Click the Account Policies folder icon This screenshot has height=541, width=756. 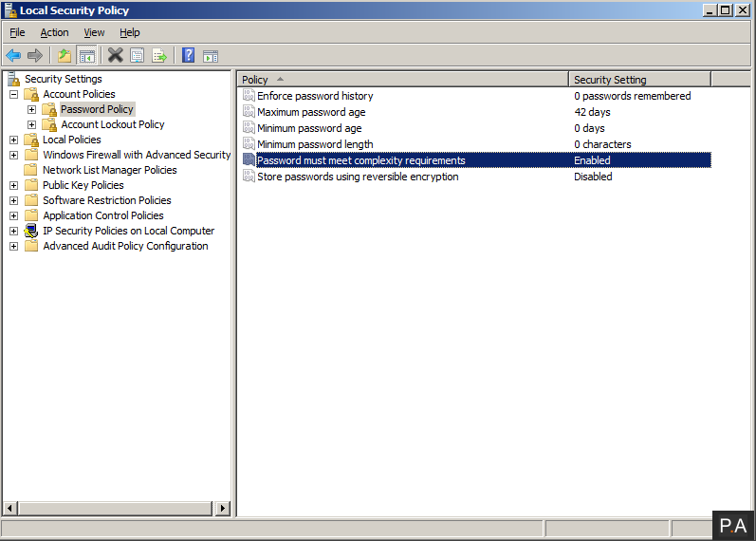pos(31,94)
